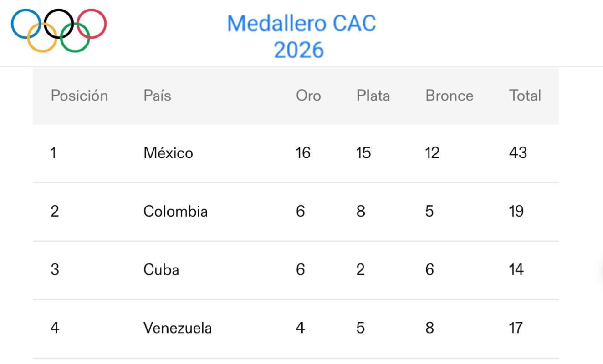The image size is (603, 364).
Task: Click the Olympic rings logo
Action: (59, 30)
